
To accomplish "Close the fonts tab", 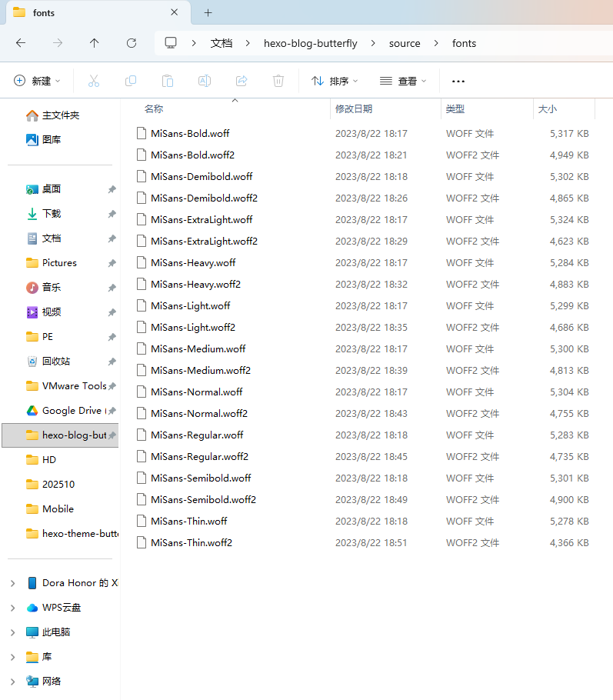I will 174,12.
